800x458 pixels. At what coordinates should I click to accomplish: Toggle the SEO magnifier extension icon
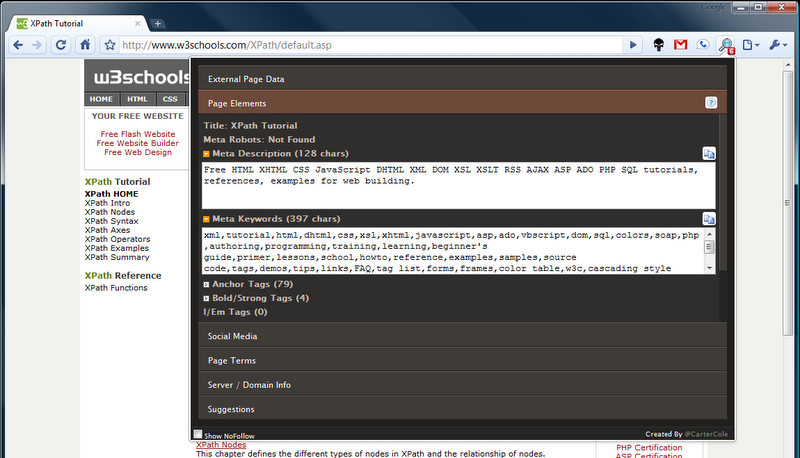point(726,45)
